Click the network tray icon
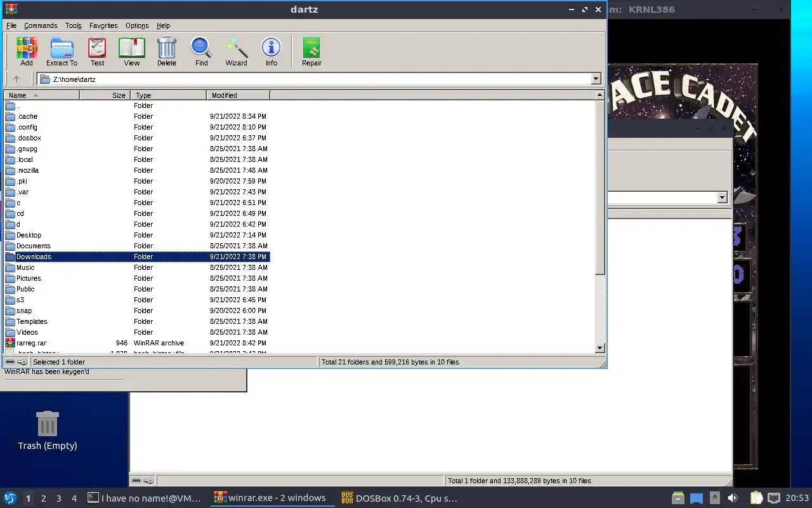Image resolution: width=812 pixels, height=508 pixels. [774, 498]
